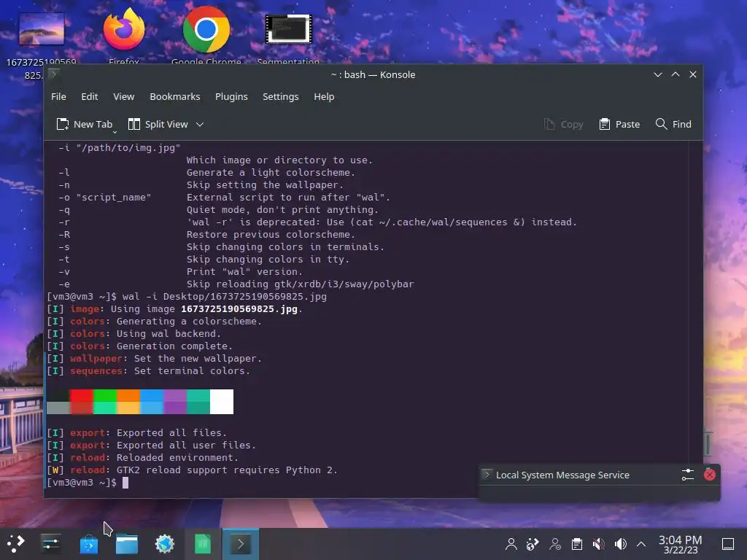The image size is (747, 560).
Task: Click the Paste toolbar button
Action: tap(619, 124)
